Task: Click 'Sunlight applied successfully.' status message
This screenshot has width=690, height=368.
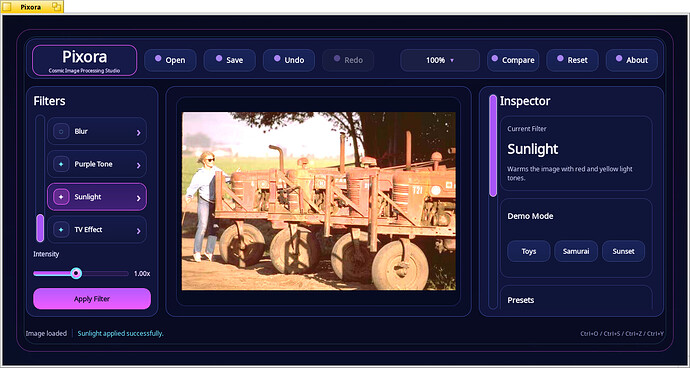Action: (121, 334)
